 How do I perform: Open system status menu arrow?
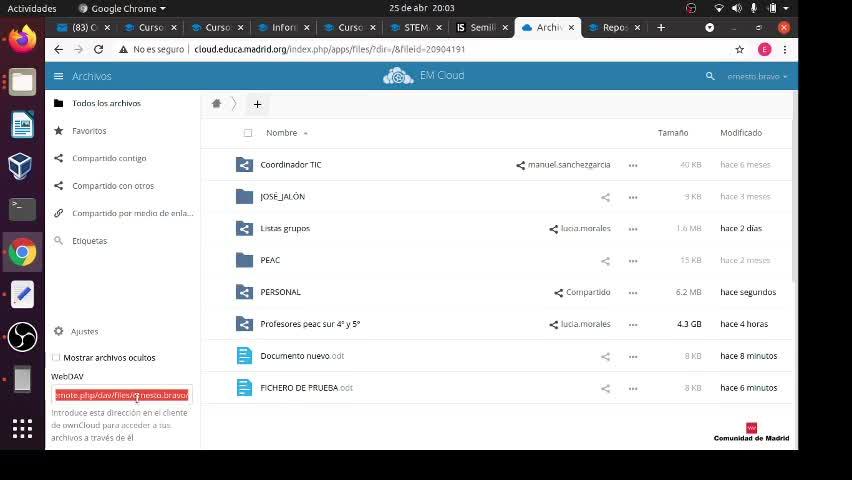point(786,8)
